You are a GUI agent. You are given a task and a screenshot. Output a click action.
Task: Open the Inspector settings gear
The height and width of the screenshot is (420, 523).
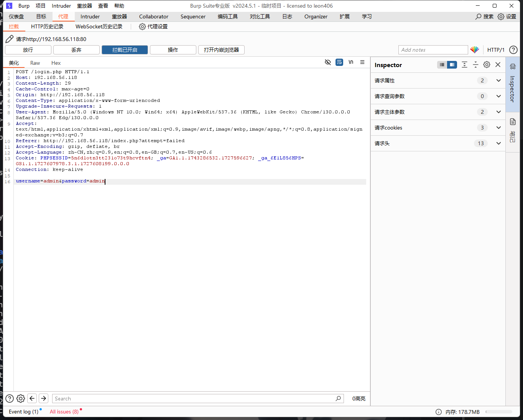tap(487, 65)
